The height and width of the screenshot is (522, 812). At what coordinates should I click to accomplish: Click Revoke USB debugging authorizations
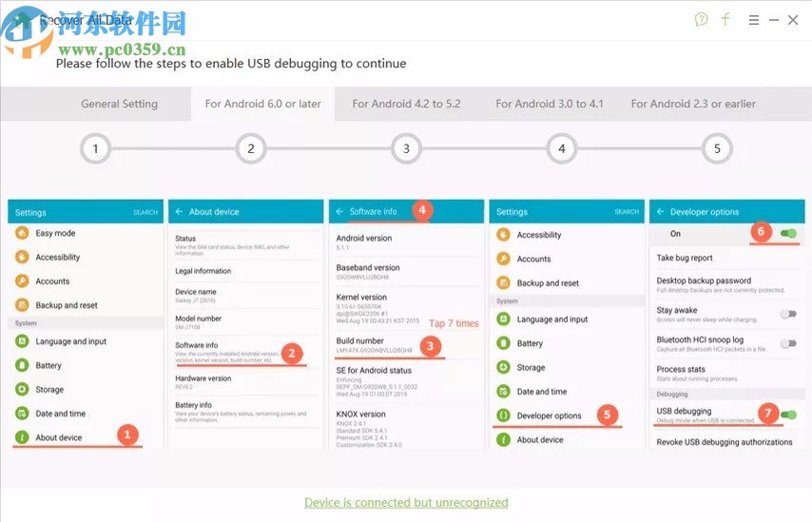(x=724, y=442)
